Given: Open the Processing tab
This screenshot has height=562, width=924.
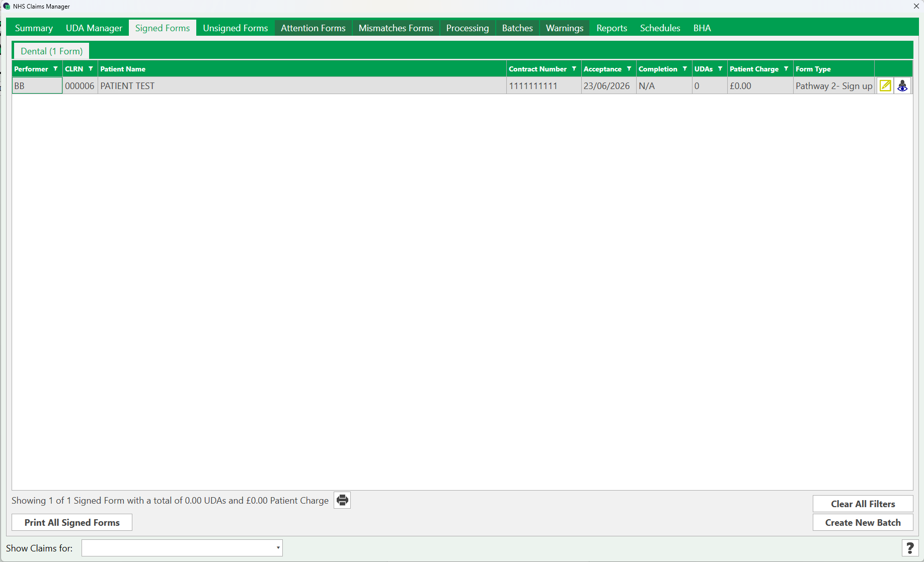Looking at the screenshot, I should 468,28.
